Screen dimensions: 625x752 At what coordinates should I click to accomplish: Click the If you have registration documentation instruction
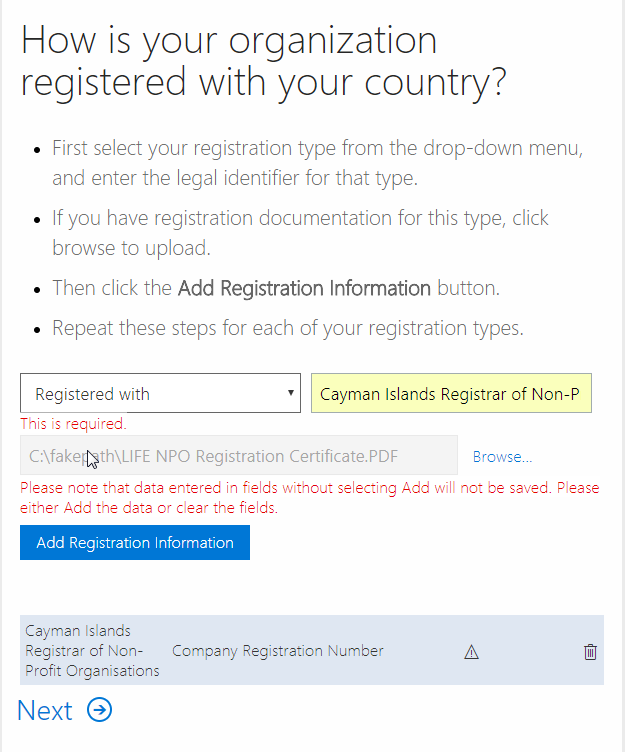point(300,233)
